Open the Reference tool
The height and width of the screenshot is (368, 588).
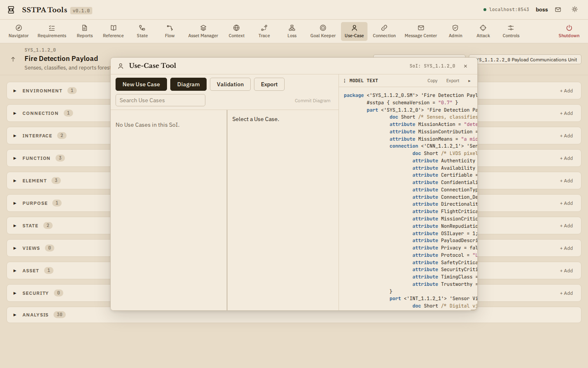tap(114, 31)
